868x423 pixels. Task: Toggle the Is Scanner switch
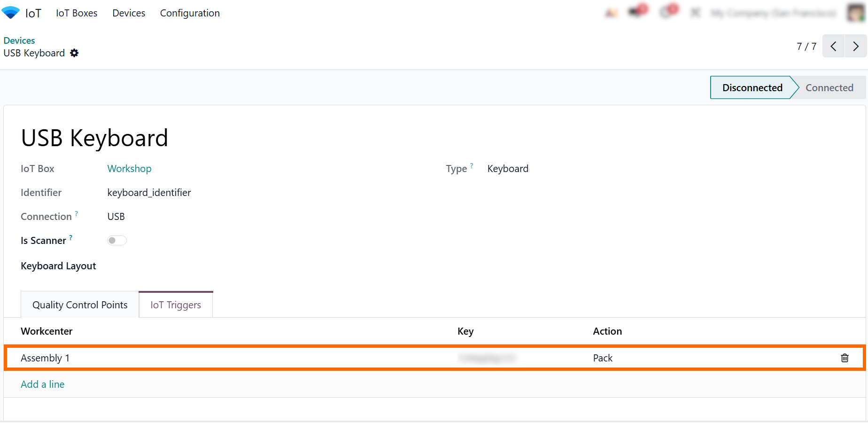click(117, 241)
